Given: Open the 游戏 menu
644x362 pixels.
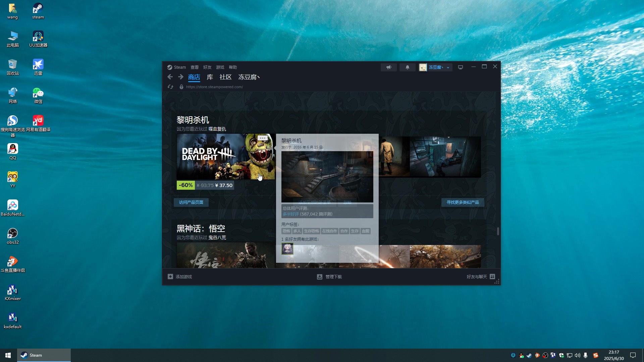Looking at the screenshot, I should point(220,67).
